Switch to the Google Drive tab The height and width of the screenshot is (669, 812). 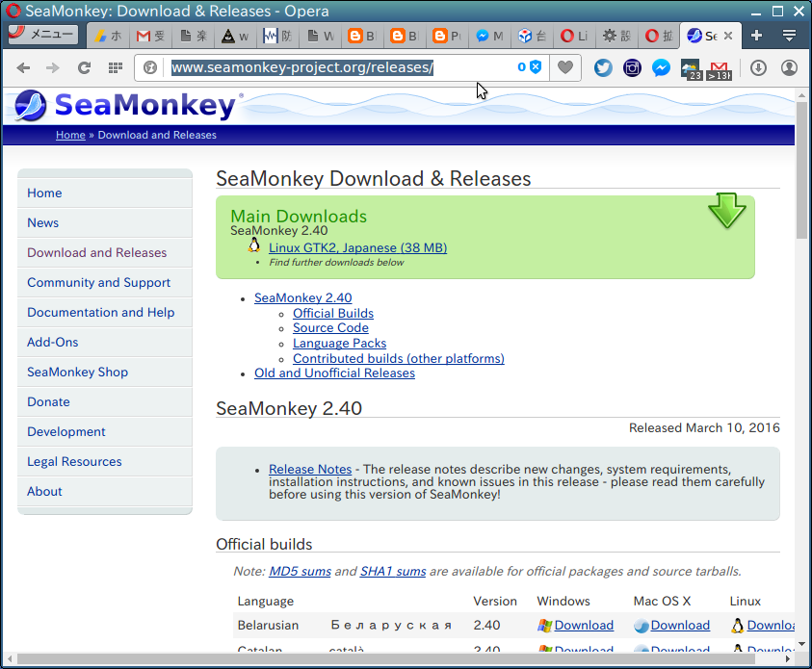point(108,36)
